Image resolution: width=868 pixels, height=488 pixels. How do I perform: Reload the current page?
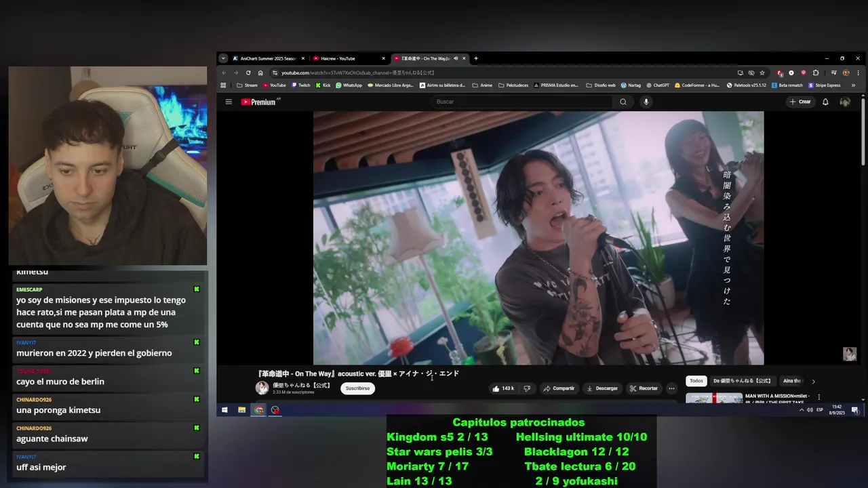[x=248, y=73]
